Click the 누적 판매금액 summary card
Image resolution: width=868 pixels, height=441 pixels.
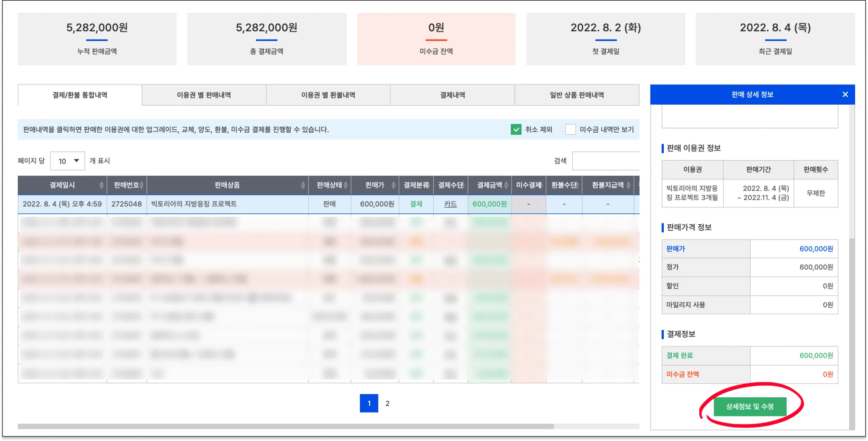tap(97, 39)
